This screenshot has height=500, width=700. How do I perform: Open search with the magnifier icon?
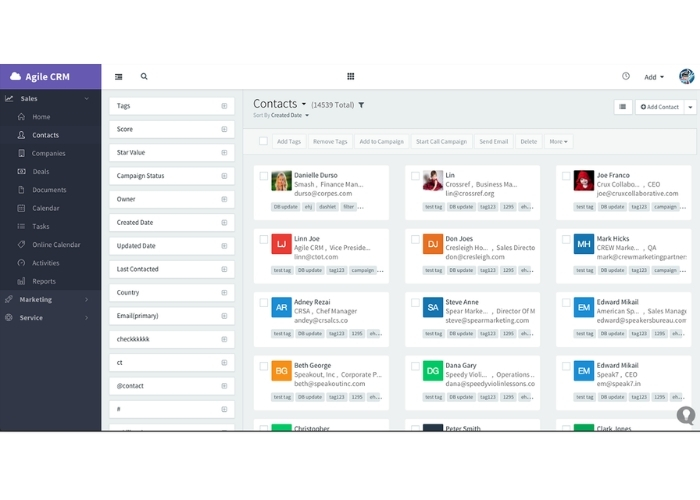point(144,76)
